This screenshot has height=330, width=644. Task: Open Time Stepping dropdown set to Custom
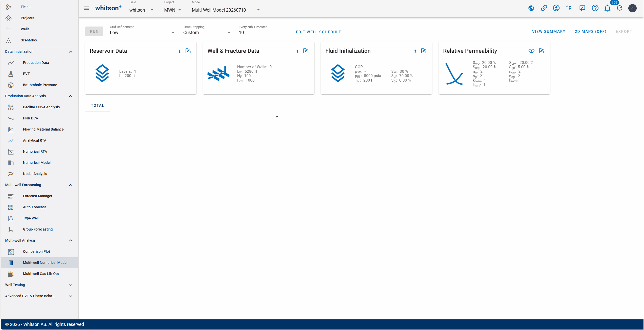[x=207, y=33]
